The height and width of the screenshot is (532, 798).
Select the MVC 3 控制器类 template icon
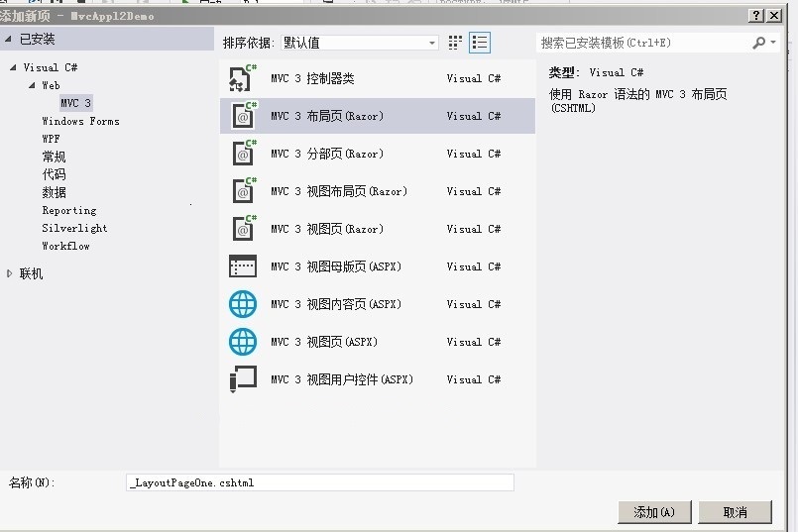coord(243,78)
